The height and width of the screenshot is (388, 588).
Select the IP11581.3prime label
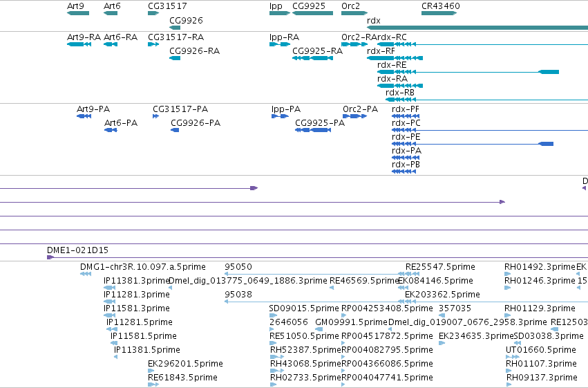[x=137, y=308]
